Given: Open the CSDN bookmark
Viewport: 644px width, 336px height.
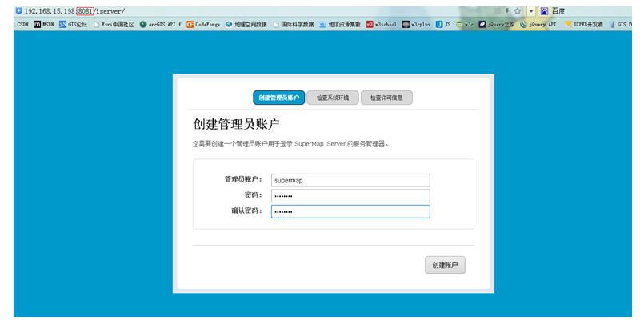Looking at the screenshot, I should (x=22, y=24).
